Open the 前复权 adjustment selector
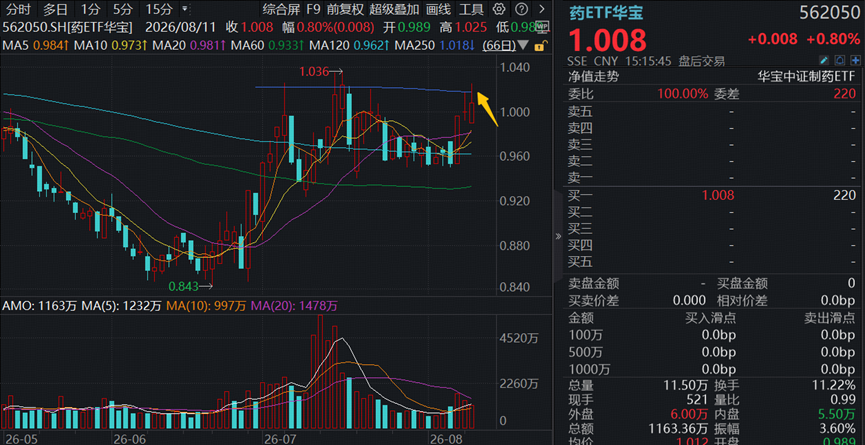Viewport: 865px width, 445px height. coord(345,9)
